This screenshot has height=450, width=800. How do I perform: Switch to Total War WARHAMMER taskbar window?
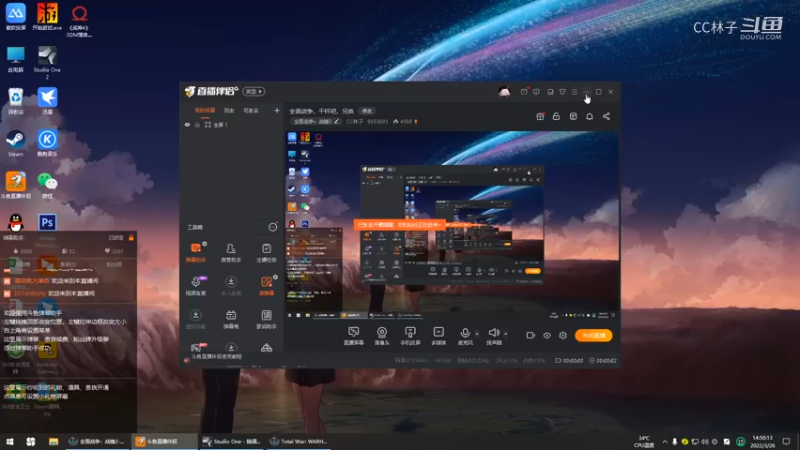pos(298,441)
